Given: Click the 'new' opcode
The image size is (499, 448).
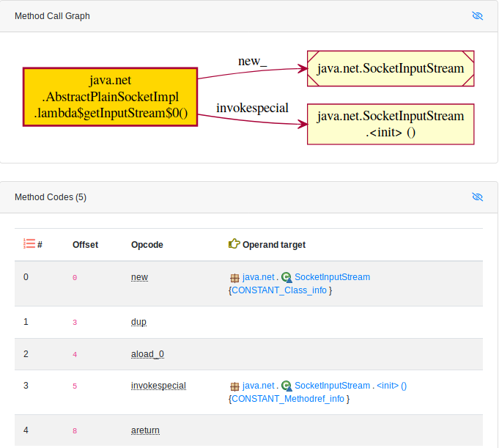Looking at the screenshot, I should pyautogui.click(x=139, y=277).
